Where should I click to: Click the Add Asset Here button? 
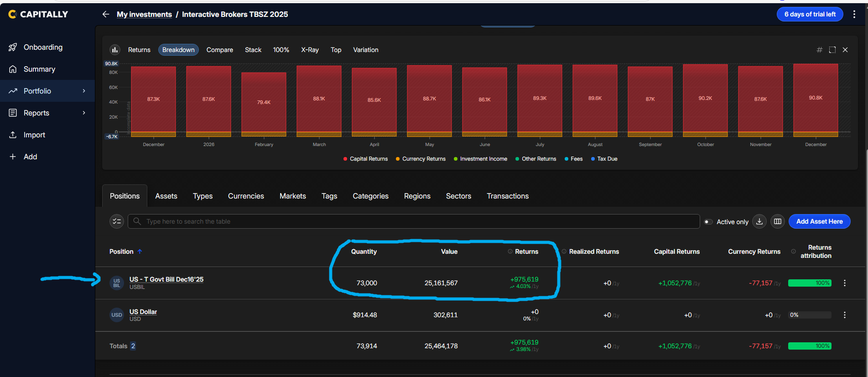point(819,221)
